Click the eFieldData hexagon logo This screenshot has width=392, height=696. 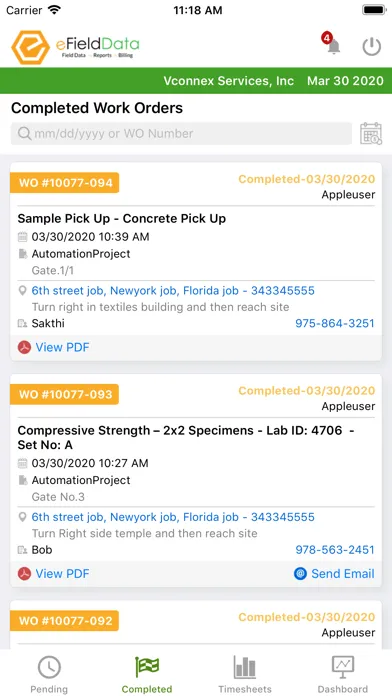click(30, 47)
